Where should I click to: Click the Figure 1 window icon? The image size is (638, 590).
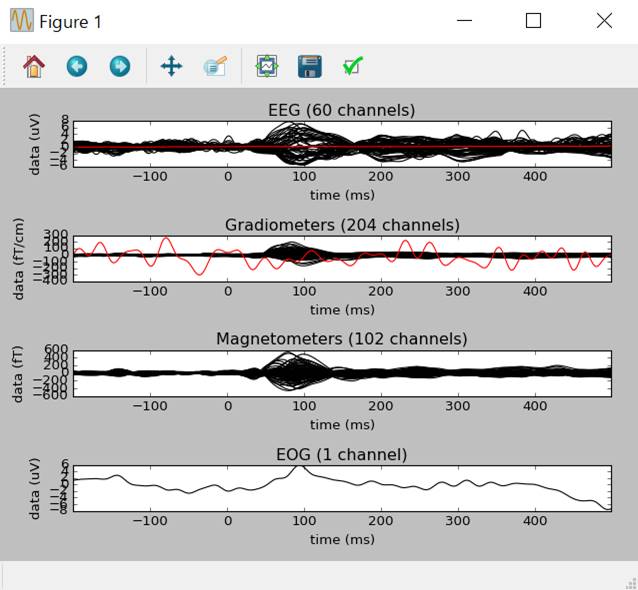(21, 21)
